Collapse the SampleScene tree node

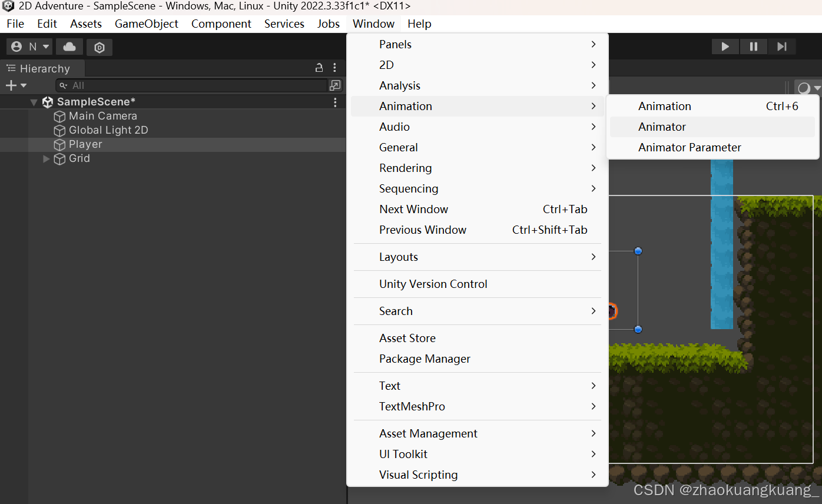tap(34, 102)
